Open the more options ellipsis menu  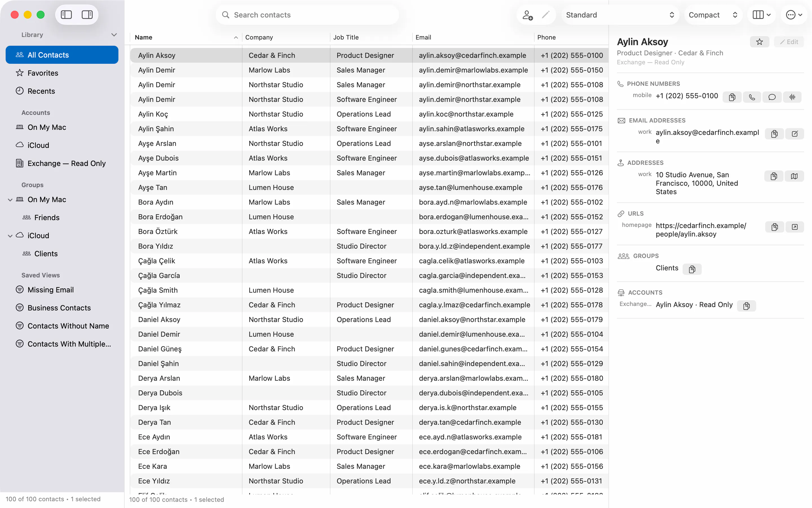pyautogui.click(x=794, y=15)
